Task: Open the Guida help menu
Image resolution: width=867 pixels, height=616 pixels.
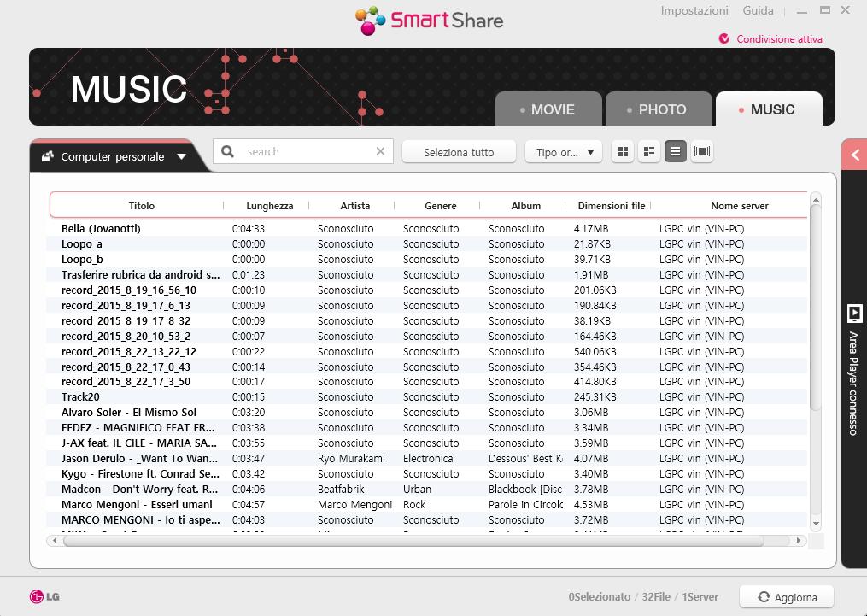Action: pyautogui.click(x=758, y=10)
